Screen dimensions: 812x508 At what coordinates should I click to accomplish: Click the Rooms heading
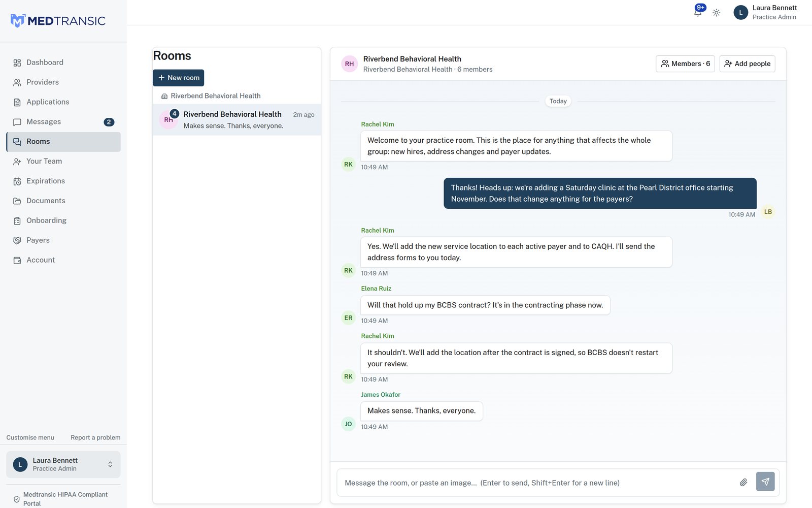pyautogui.click(x=172, y=56)
